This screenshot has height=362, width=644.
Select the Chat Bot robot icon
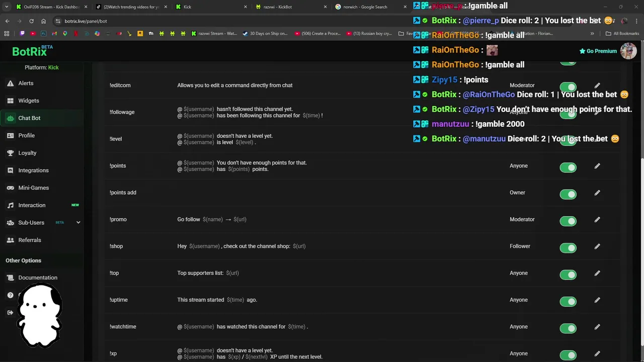(x=10, y=118)
